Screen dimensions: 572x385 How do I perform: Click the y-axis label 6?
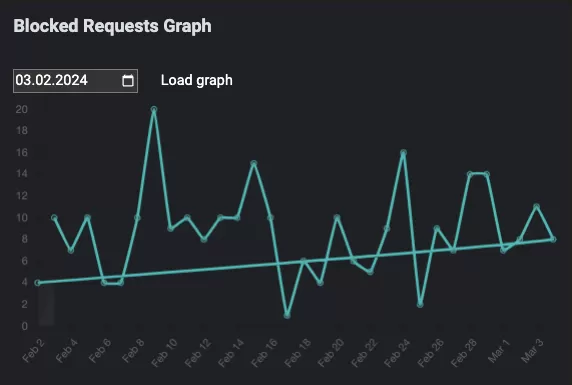[x=24, y=261]
